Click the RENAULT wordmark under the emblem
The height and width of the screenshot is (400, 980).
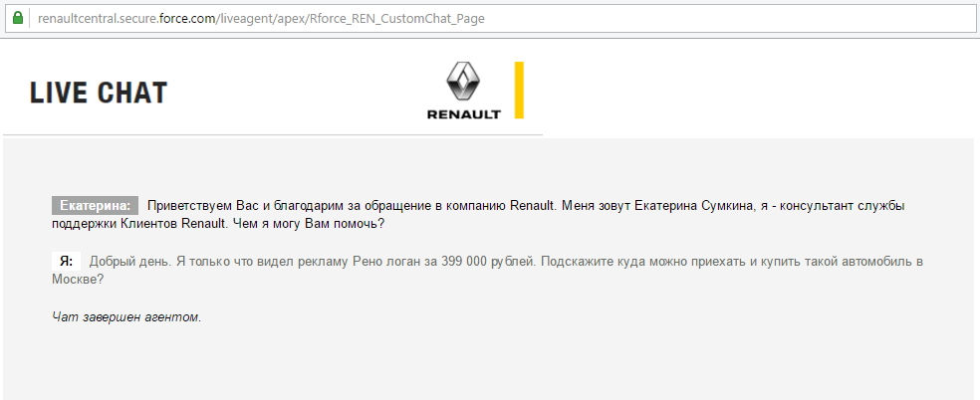coord(463,114)
